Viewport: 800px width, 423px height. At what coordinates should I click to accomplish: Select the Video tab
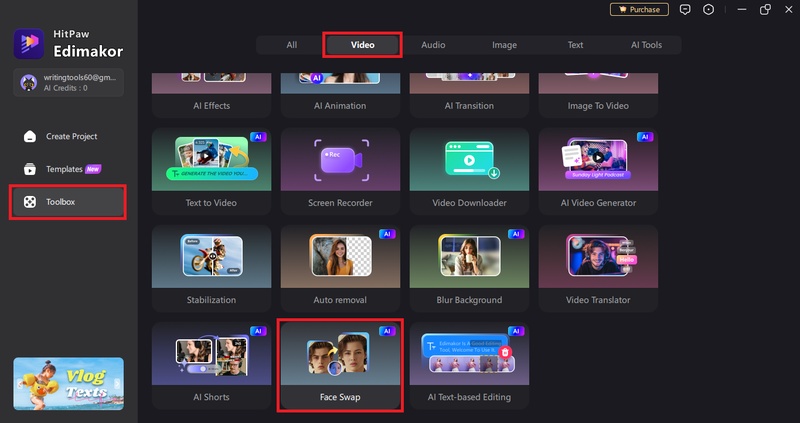coord(363,45)
